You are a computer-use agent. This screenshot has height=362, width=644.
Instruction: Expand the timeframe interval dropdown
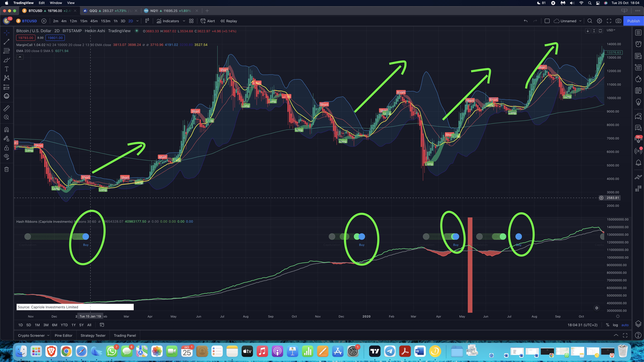point(137,21)
